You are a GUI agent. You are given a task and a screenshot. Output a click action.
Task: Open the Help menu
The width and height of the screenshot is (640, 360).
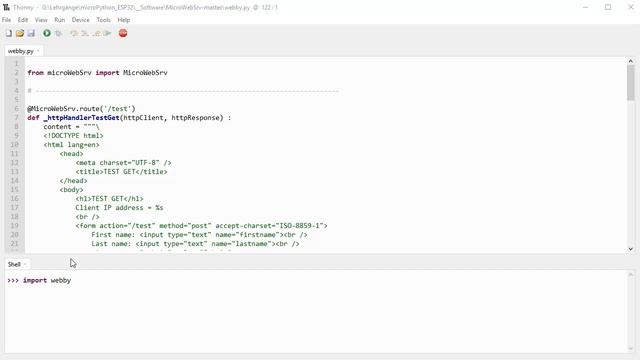click(124, 20)
